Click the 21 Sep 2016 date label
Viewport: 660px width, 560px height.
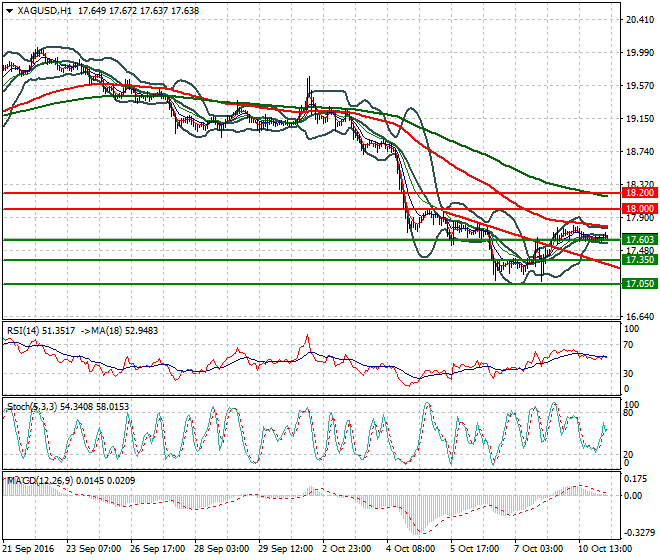[28, 549]
